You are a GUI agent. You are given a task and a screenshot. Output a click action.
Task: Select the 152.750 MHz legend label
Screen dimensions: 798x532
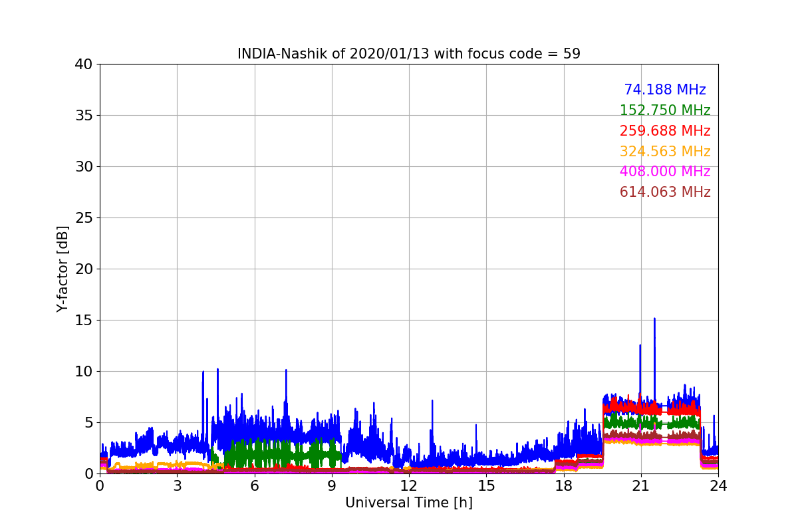(x=665, y=110)
